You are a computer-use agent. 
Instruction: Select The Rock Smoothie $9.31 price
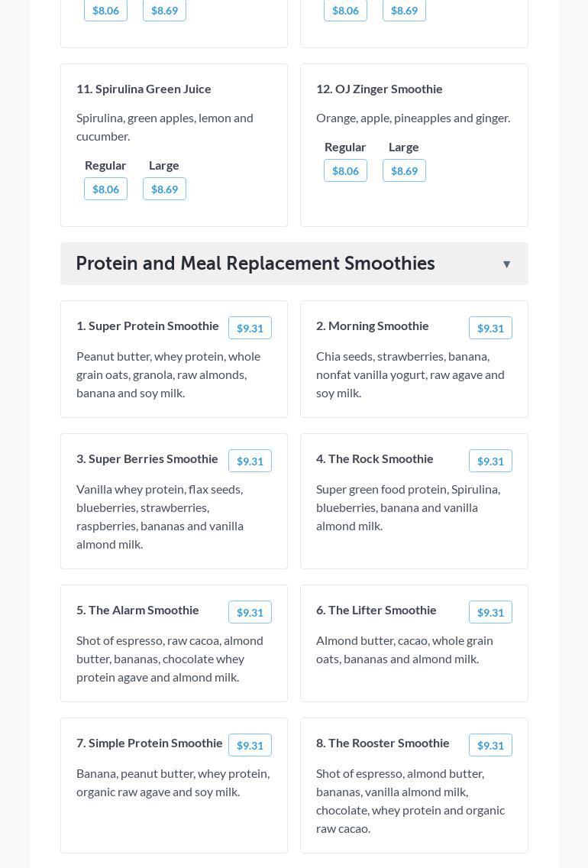490,461
